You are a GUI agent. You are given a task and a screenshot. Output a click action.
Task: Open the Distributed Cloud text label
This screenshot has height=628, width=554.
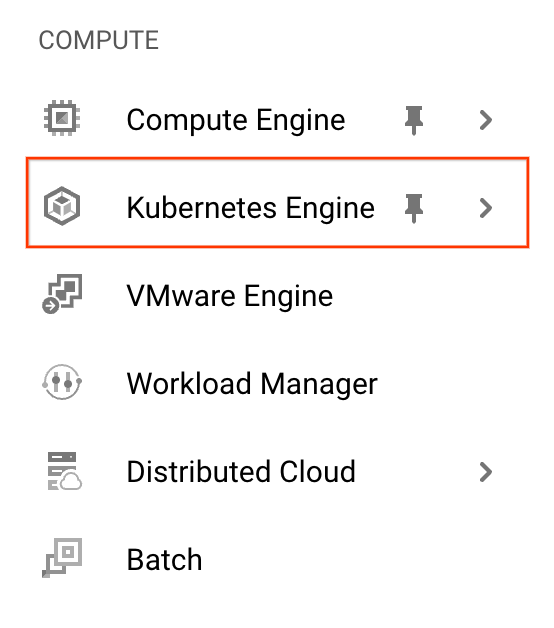(241, 471)
